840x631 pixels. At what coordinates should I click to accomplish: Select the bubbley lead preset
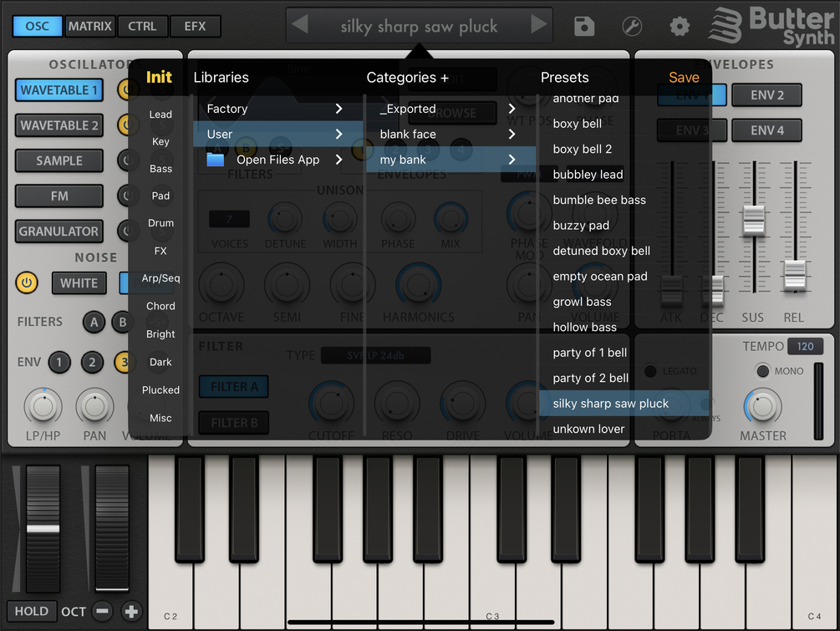[624, 174]
